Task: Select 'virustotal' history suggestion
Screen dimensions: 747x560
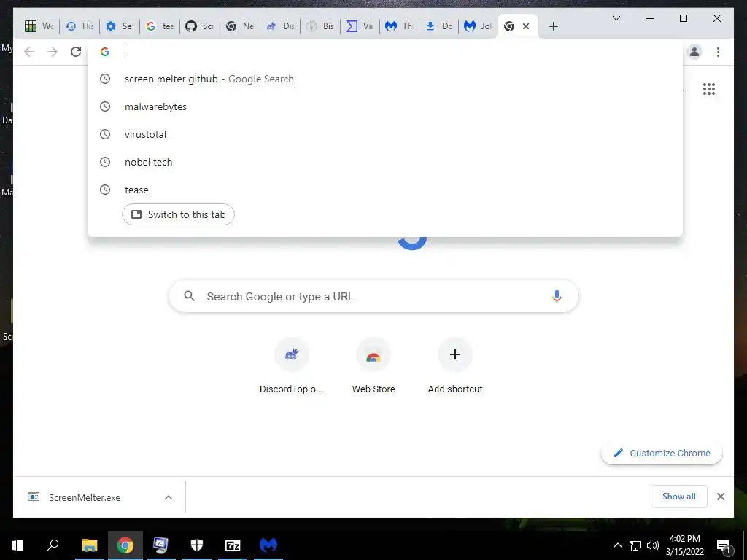Action: [385, 134]
